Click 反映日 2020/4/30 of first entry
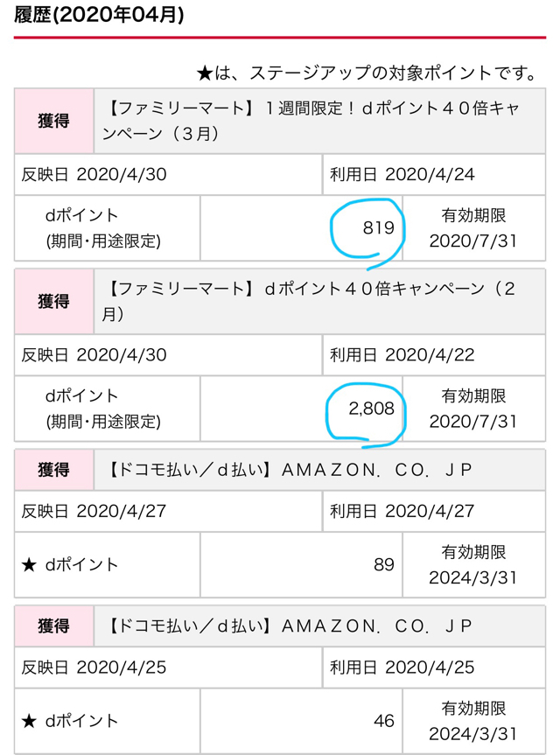The height and width of the screenshot is (755, 560). coord(94,174)
